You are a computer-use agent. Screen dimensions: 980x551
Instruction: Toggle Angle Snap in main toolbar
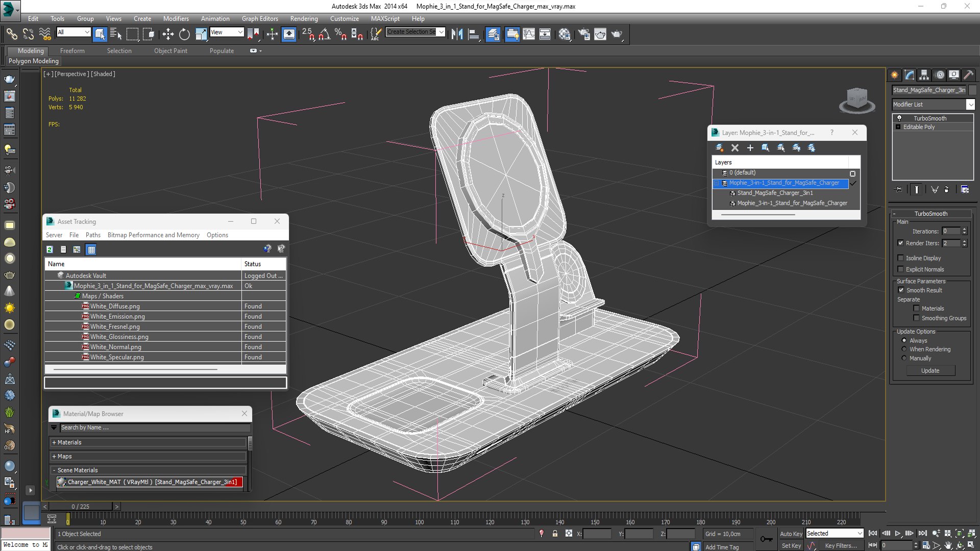[x=324, y=34]
